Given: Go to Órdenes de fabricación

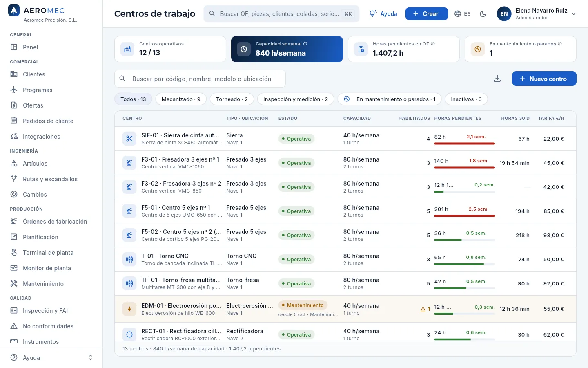Looking at the screenshot, I should (51, 221).
